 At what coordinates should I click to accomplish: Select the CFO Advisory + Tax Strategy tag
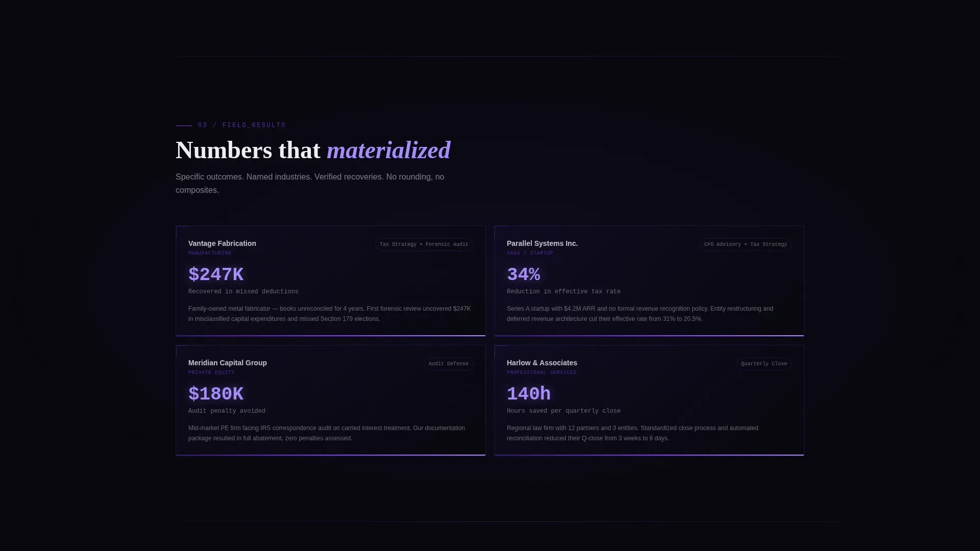(745, 245)
